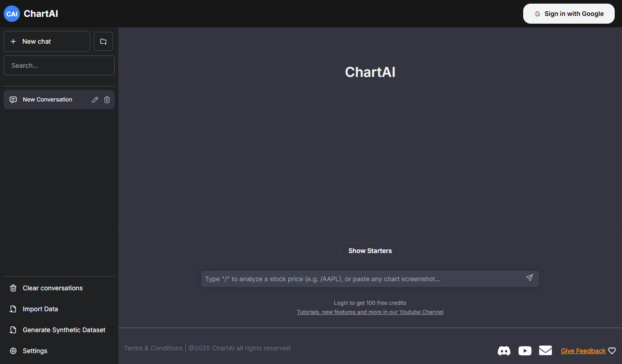Open the new folder icon button
This screenshot has width=622, height=364.
pyautogui.click(x=103, y=41)
